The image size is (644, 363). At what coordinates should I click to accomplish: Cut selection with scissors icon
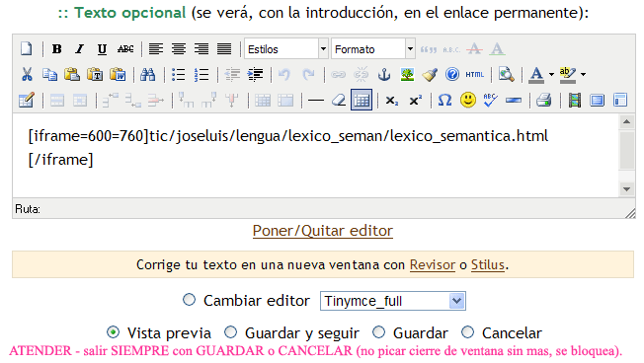[x=27, y=75]
